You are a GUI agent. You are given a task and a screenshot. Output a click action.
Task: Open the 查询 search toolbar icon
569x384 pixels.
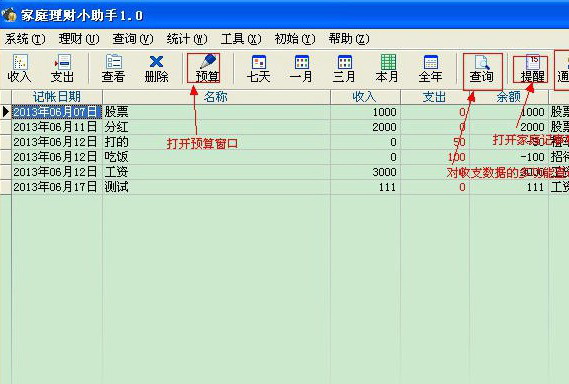482,69
